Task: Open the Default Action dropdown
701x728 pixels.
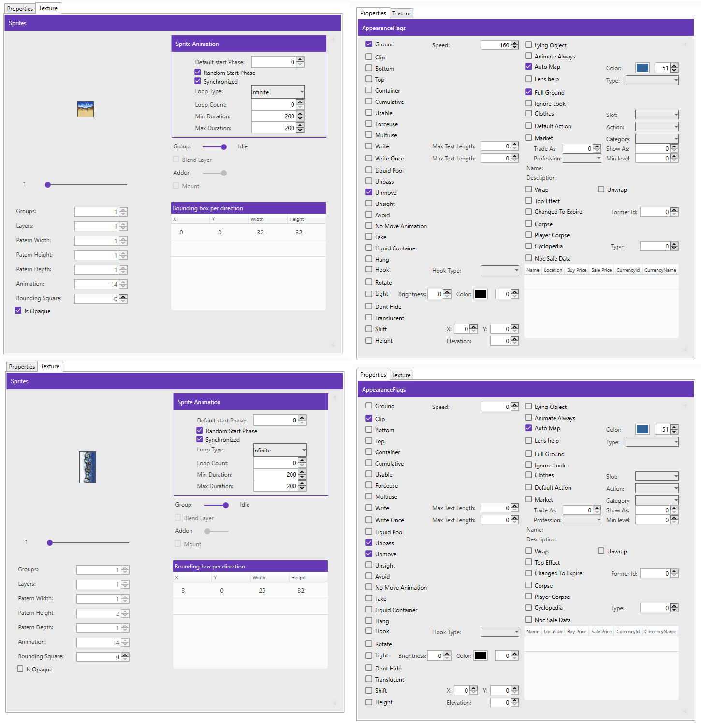Action: [657, 126]
